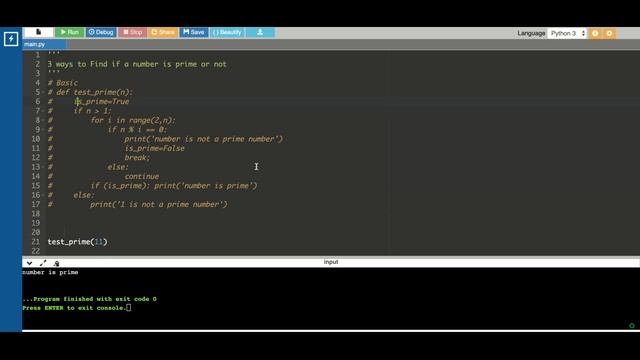Image resolution: width=640 pixels, height=360 pixels.
Task: Click 'if n % i == 0:' on line 9
Action: [137, 130]
